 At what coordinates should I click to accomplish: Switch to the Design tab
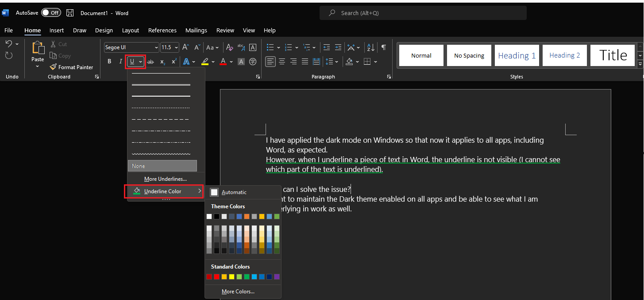104,30
